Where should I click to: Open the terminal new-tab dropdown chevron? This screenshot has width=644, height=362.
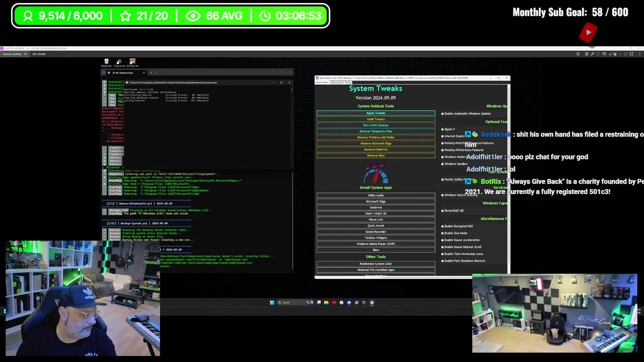pos(156,73)
